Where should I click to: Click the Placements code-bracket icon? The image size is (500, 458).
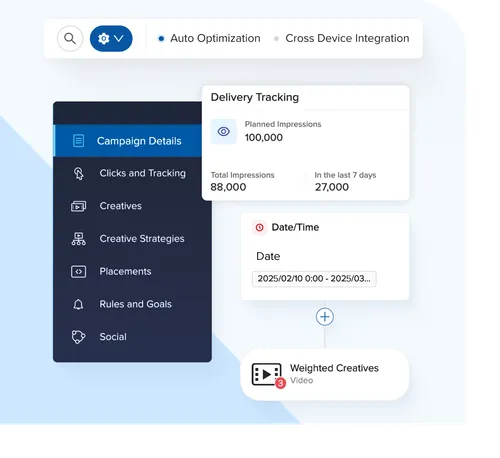(78, 272)
